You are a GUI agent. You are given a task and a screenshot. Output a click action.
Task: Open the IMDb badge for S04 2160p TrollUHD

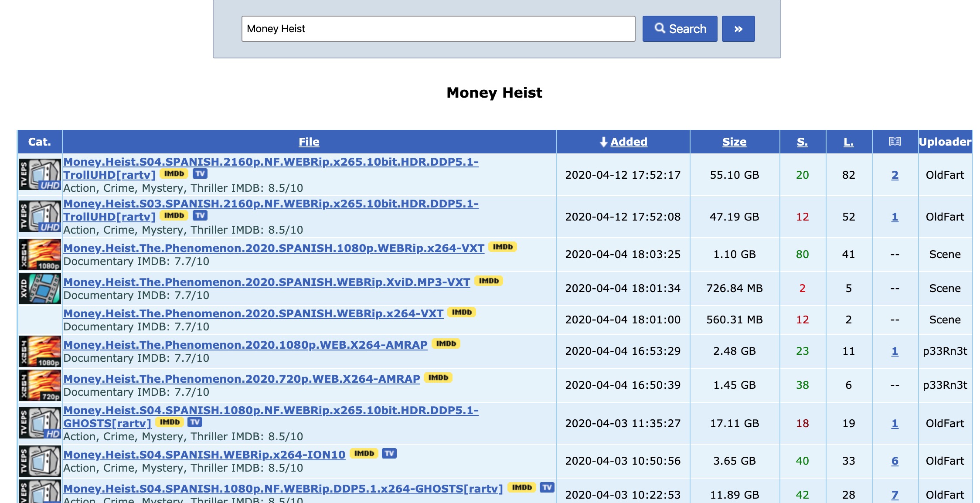174,174
